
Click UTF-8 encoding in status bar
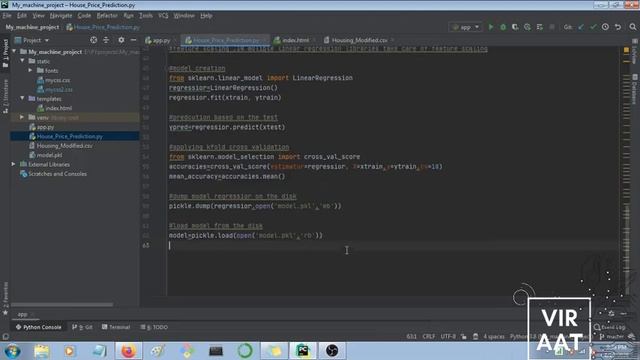coord(448,337)
